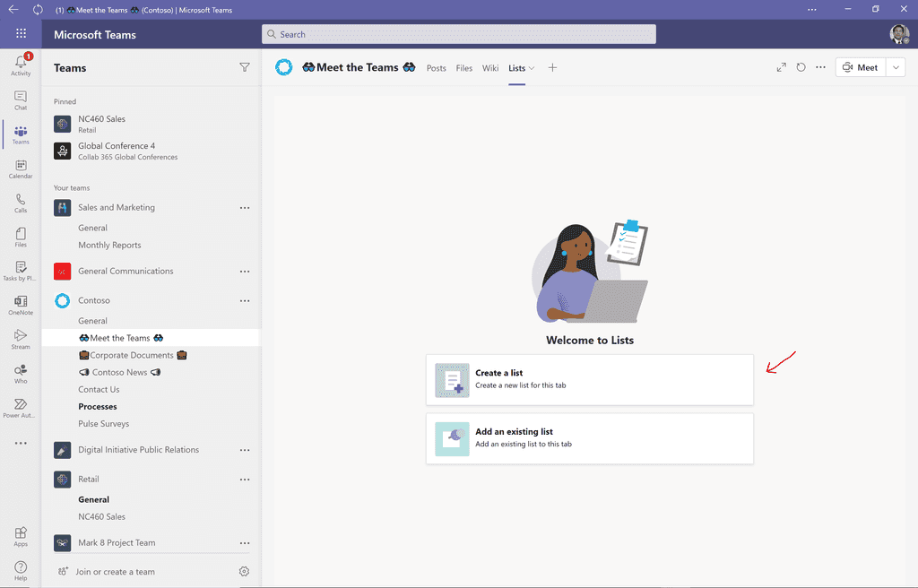Open the Stream app
This screenshot has height=588, width=918.
(21, 340)
